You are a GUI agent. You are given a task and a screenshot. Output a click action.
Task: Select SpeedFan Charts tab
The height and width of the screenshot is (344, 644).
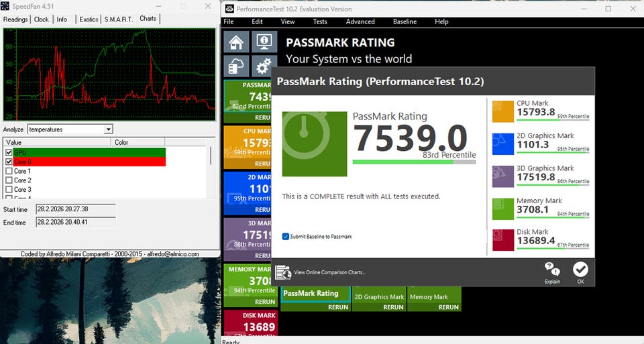(x=148, y=19)
